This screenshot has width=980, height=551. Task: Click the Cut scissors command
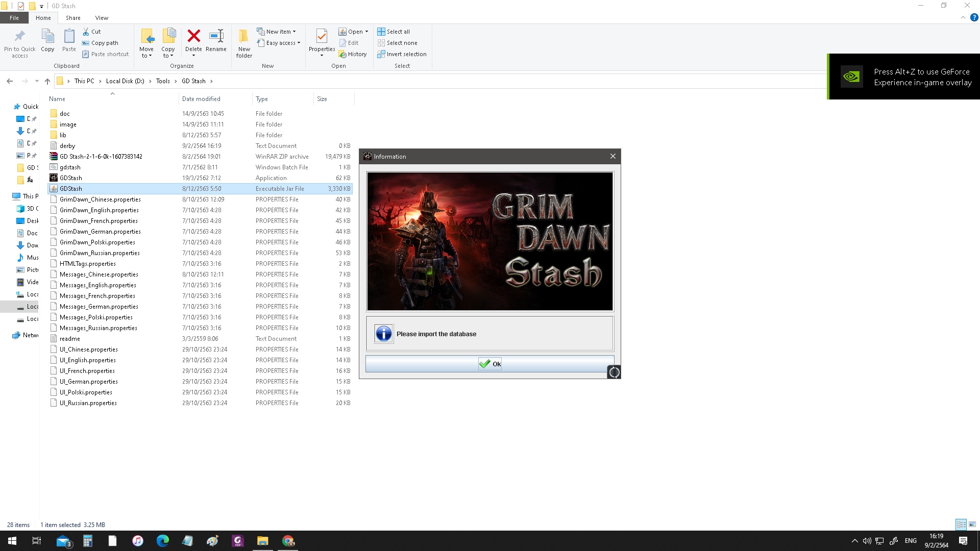click(92, 32)
